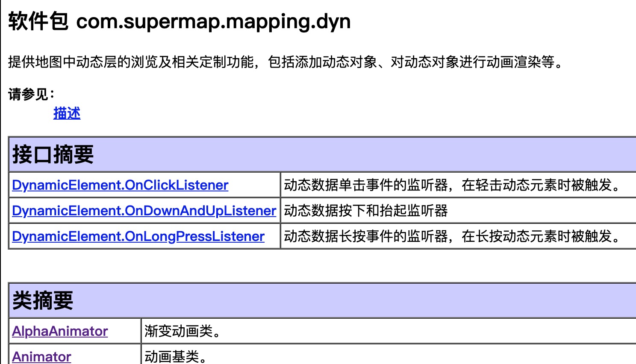Open DynamicElement.OnDownAndUpListener interface link

coord(144,211)
